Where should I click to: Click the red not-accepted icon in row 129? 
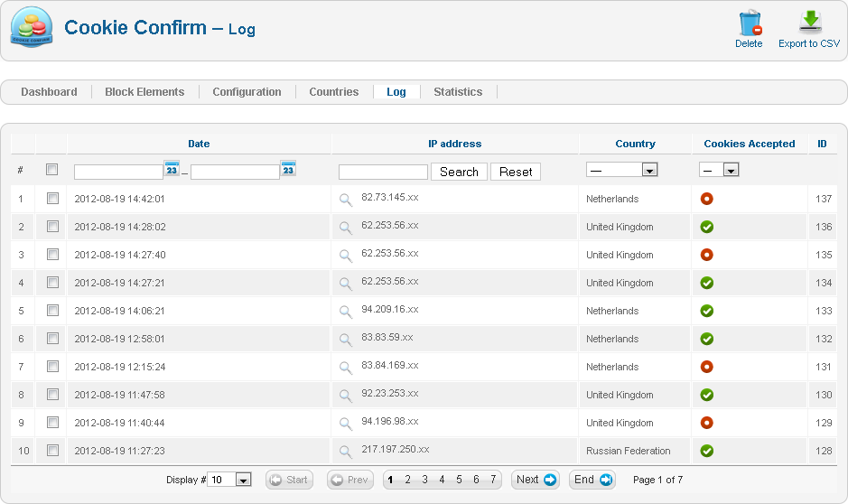[x=706, y=423]
